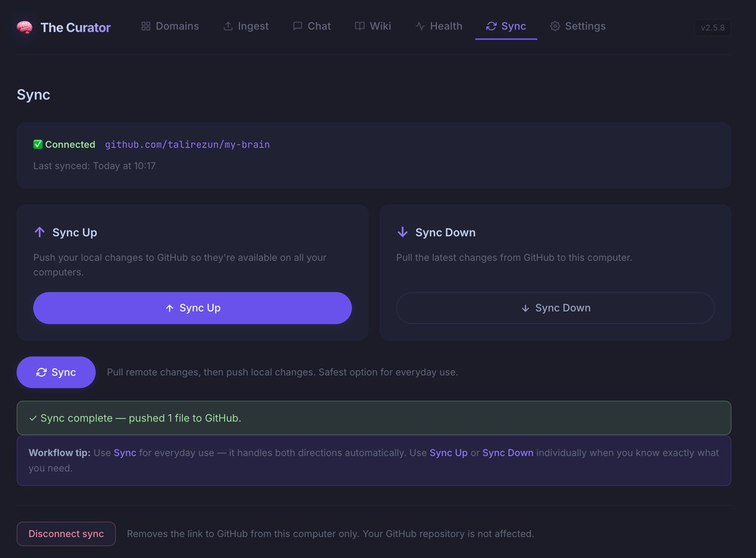Open the Ingest tab
Viewport: 756px width, 558px height.
coord(246,26)
